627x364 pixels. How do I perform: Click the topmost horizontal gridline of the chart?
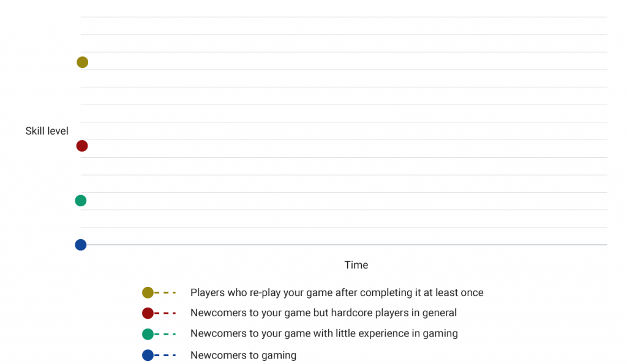(344, 17)
